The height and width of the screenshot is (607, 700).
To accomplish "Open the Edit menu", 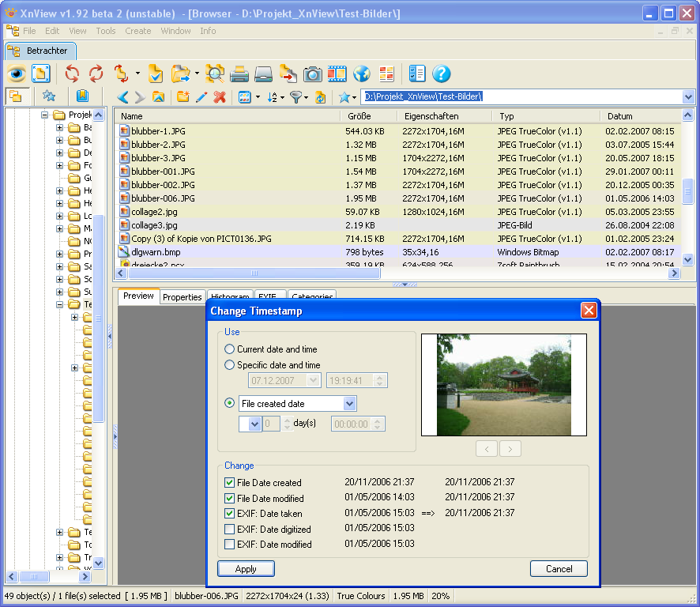I will (52, 31).
